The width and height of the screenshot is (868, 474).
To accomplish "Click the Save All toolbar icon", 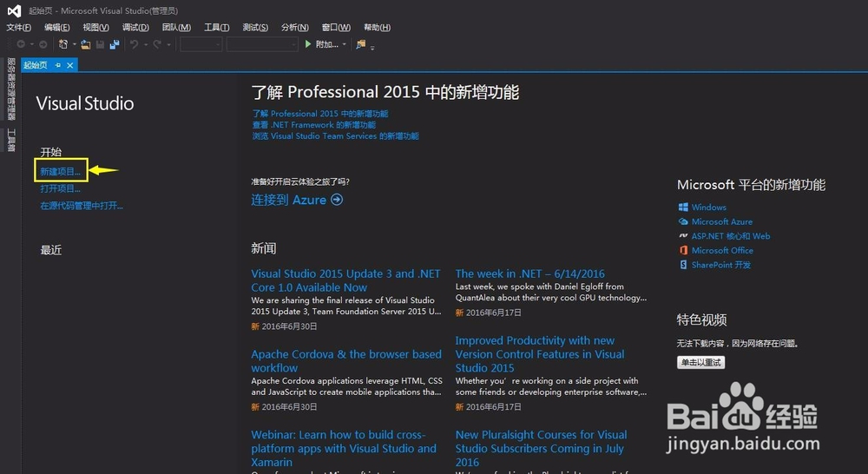I will coord(115,44).
